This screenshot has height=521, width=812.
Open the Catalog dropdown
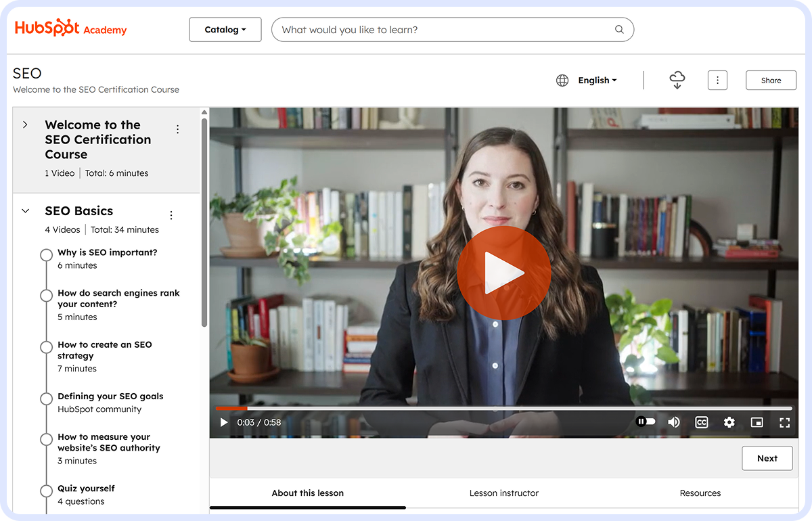225,30
